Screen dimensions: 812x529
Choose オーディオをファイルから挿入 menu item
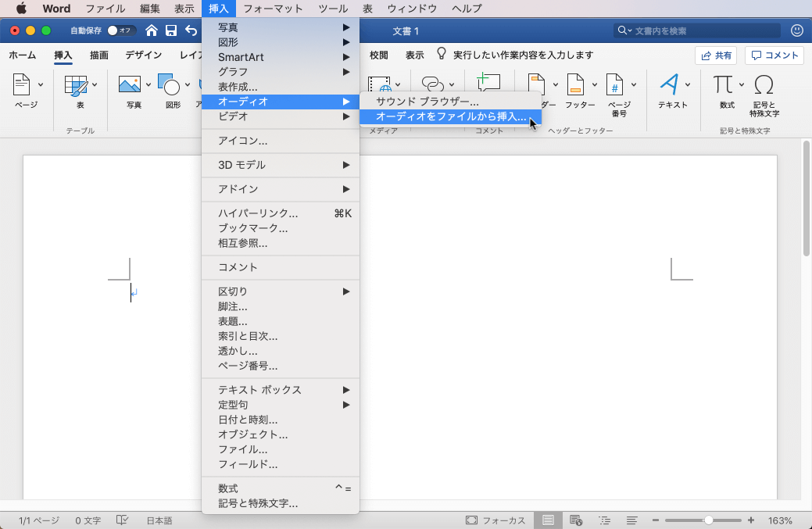pos(450,116)
